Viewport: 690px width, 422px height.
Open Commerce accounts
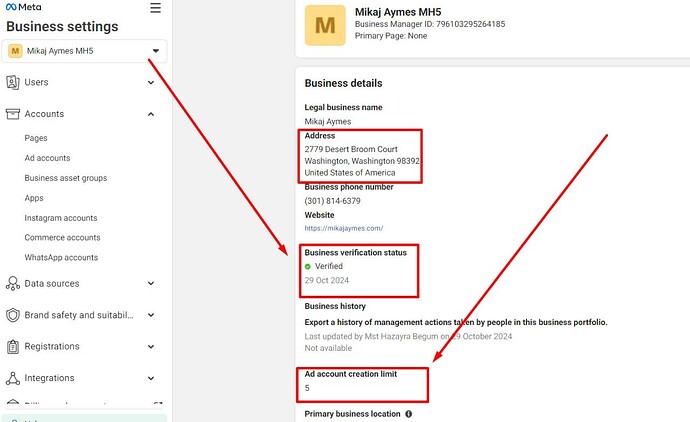click(62, 238)
